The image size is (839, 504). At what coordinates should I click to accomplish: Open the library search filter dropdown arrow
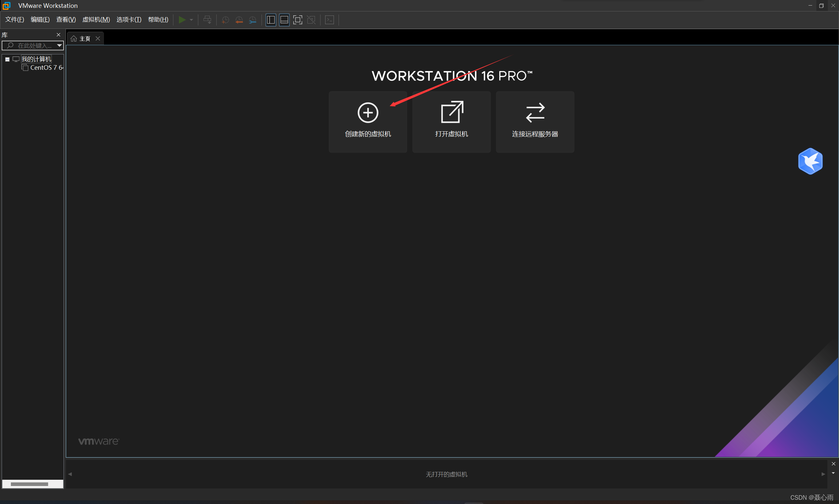pyautogui.click(x=59, y=45)
